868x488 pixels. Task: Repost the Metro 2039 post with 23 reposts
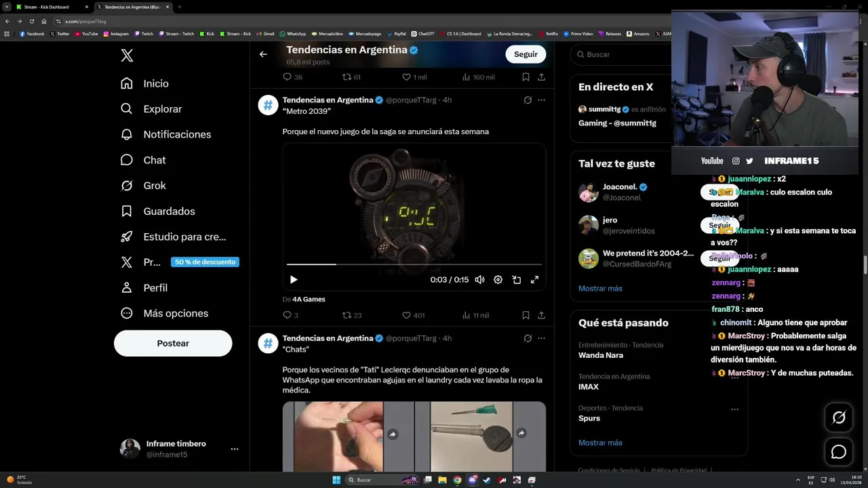(x=352, y=315)
